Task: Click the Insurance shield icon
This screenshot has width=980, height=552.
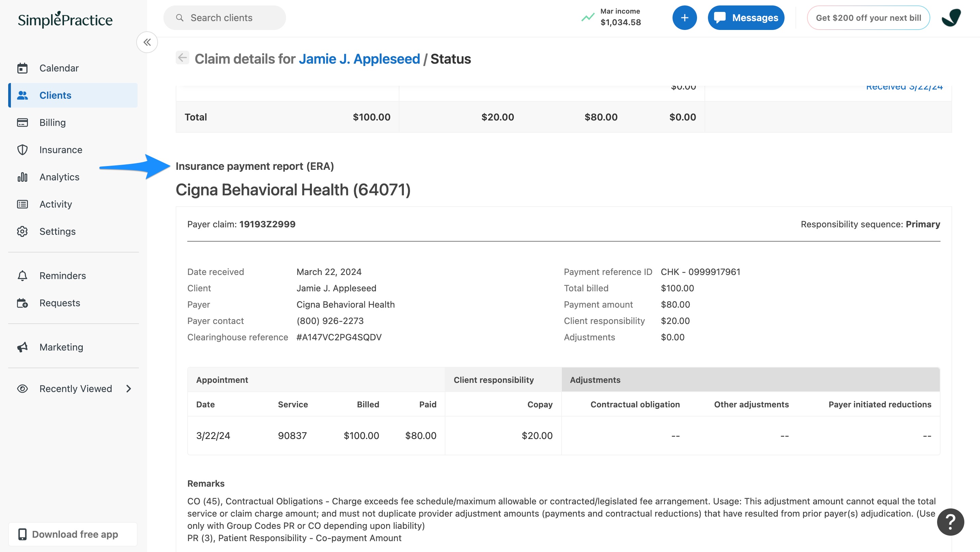Action: tap(22, 150)
